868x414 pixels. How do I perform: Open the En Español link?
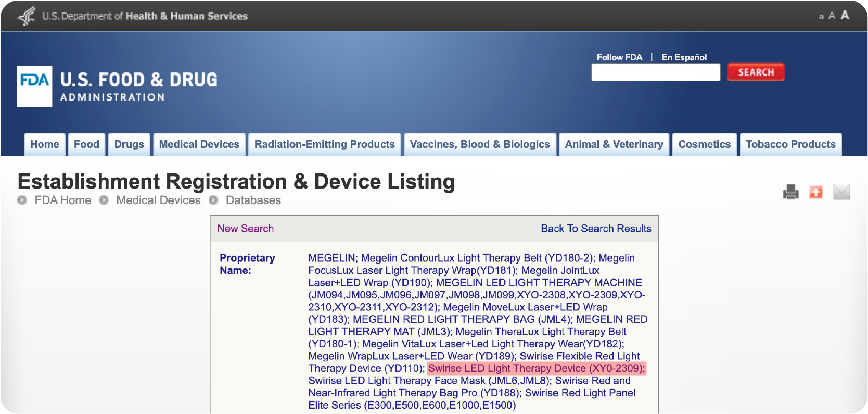[684, 57]
